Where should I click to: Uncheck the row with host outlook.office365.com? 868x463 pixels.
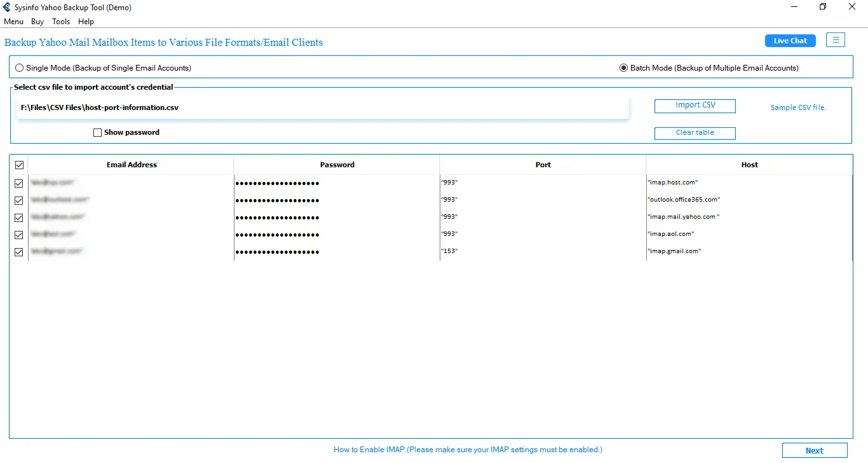click(x=19, y=200)
